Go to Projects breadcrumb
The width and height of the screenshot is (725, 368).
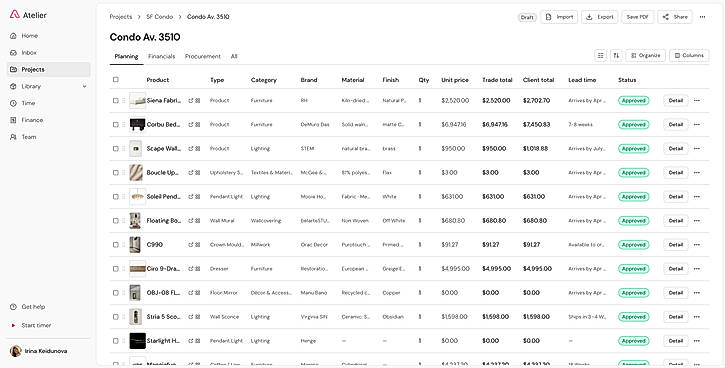click(x=121, y=17)
